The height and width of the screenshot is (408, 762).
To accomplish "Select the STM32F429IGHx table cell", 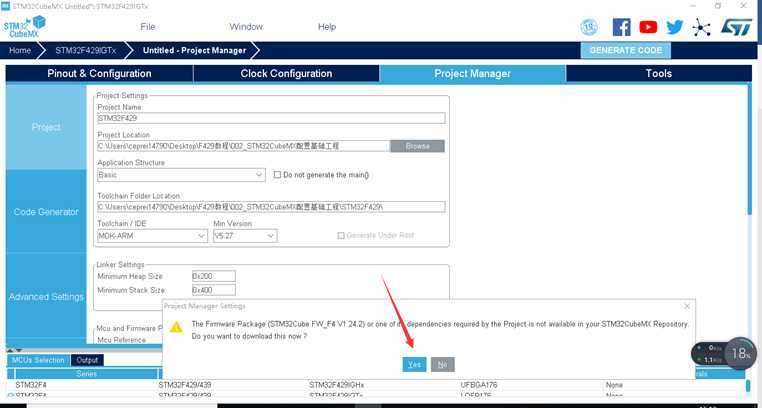I will tap(336, 385).
